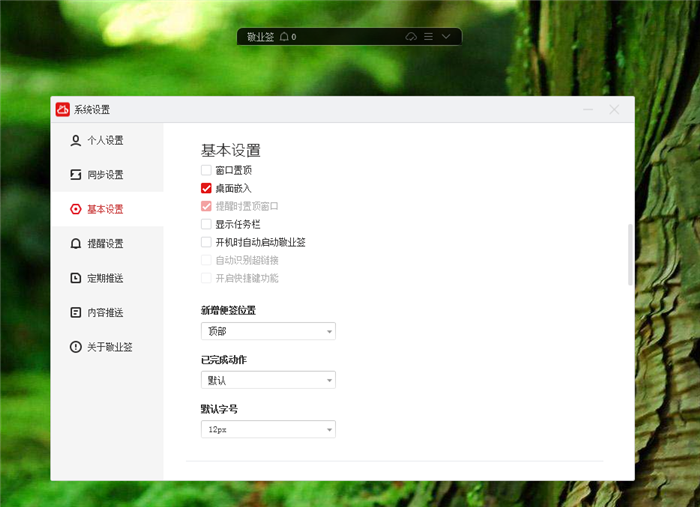The image size is (700, 507).
Task: Click the 提醒设置 bell icon
Action: (75, 244)
